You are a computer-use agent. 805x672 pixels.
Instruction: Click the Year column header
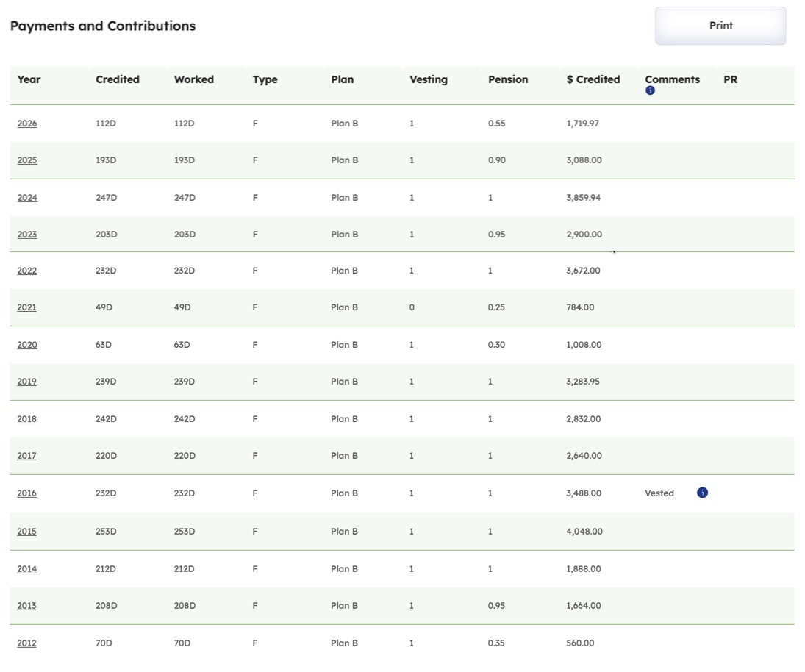[29, 79]
